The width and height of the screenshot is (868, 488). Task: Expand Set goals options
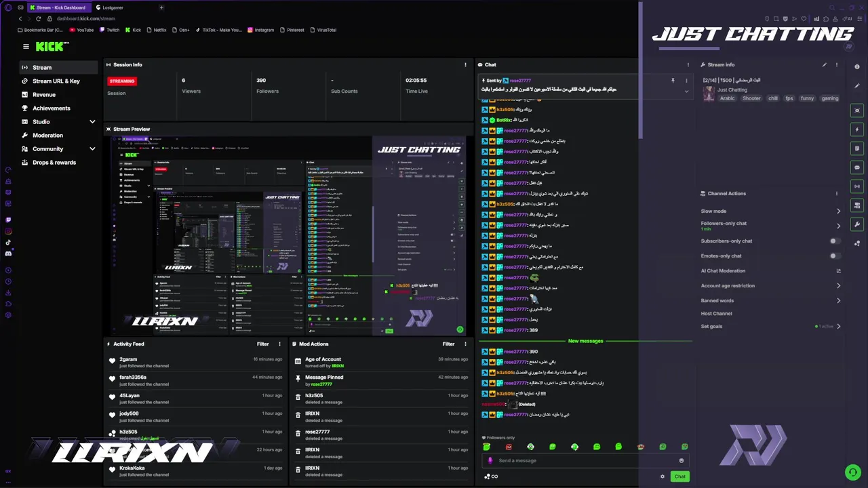839,327
